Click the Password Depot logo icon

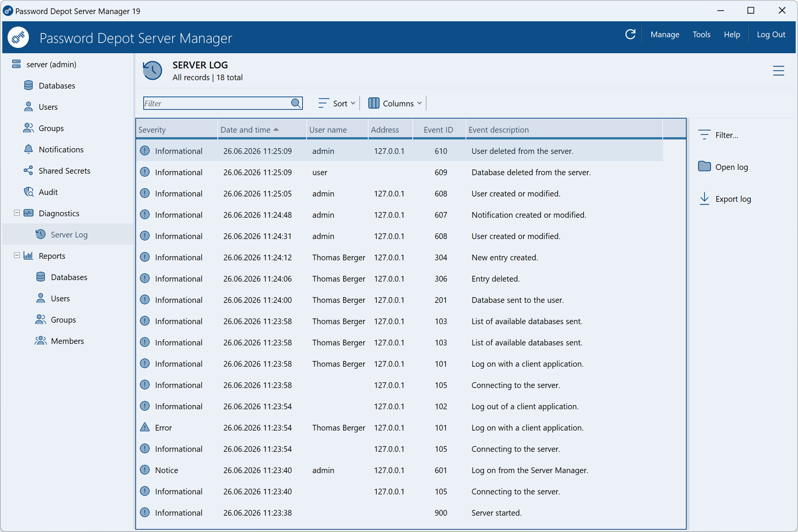point(18,37)
